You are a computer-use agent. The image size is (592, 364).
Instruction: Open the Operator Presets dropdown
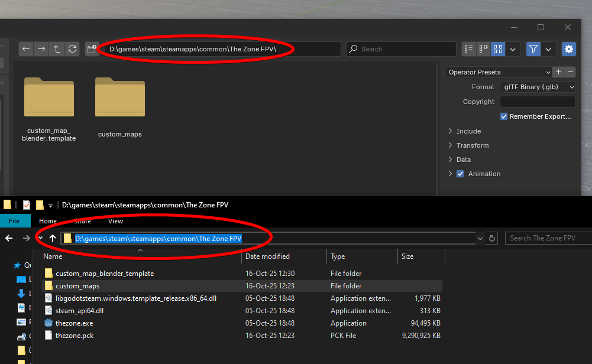click(497, 72)
